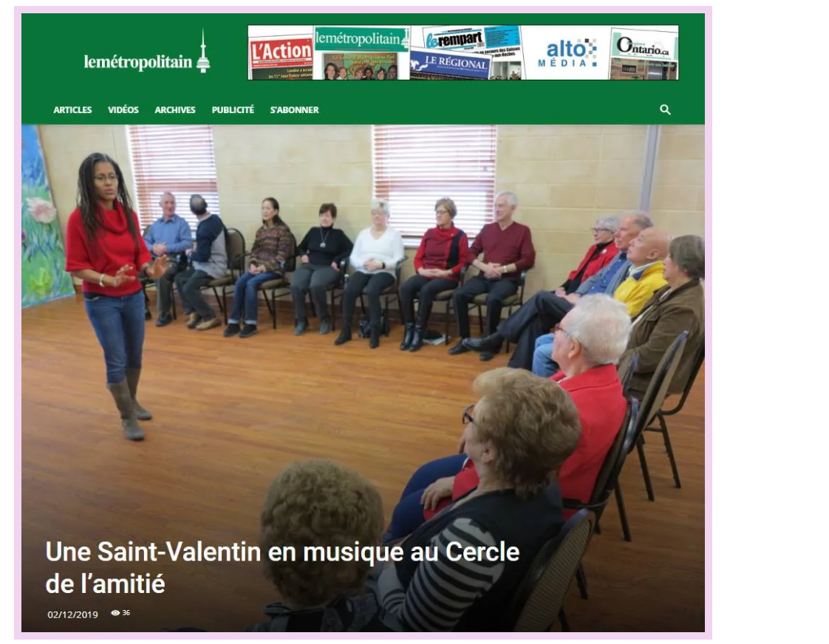Click the view count number 36
This screenshot has width=829, height=644.
pos(126,613)
